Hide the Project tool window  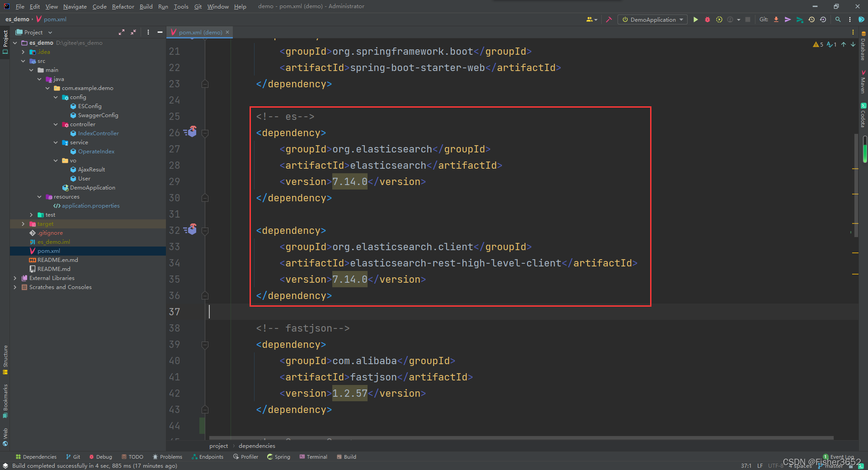coord(160,32)
